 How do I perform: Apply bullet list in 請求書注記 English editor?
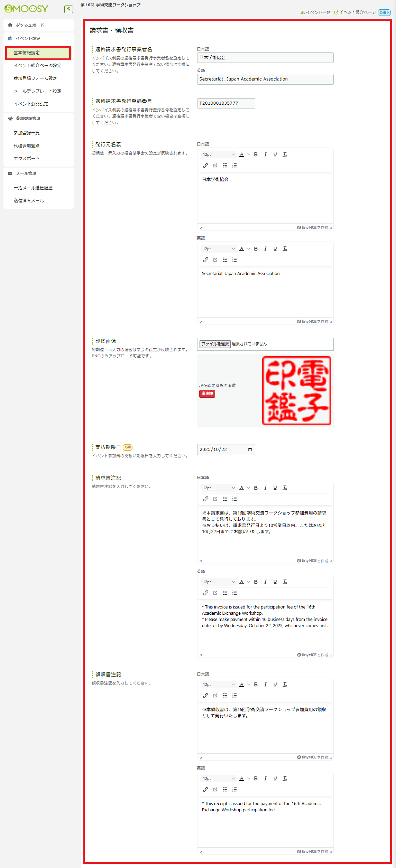(225, 593)
